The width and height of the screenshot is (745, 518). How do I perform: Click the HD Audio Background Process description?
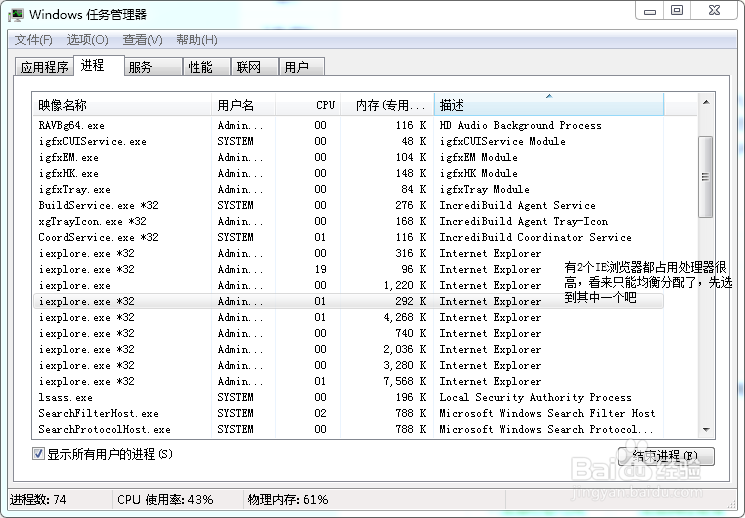pyautogui.click(x=520, y=125)
